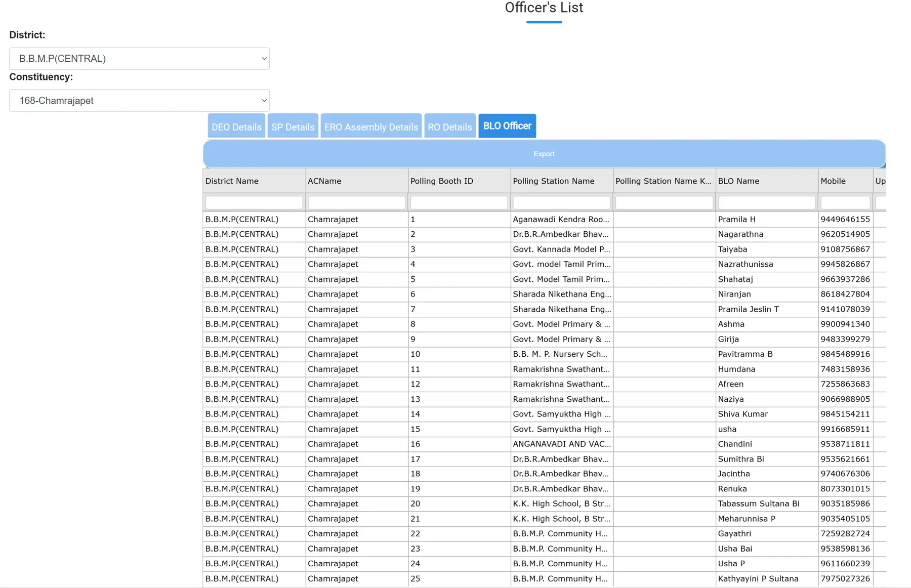The height and width of the screenshot is (588, 911).
Task: Select BLO name Sumithra Bi
Action: [x=741, y=459]
